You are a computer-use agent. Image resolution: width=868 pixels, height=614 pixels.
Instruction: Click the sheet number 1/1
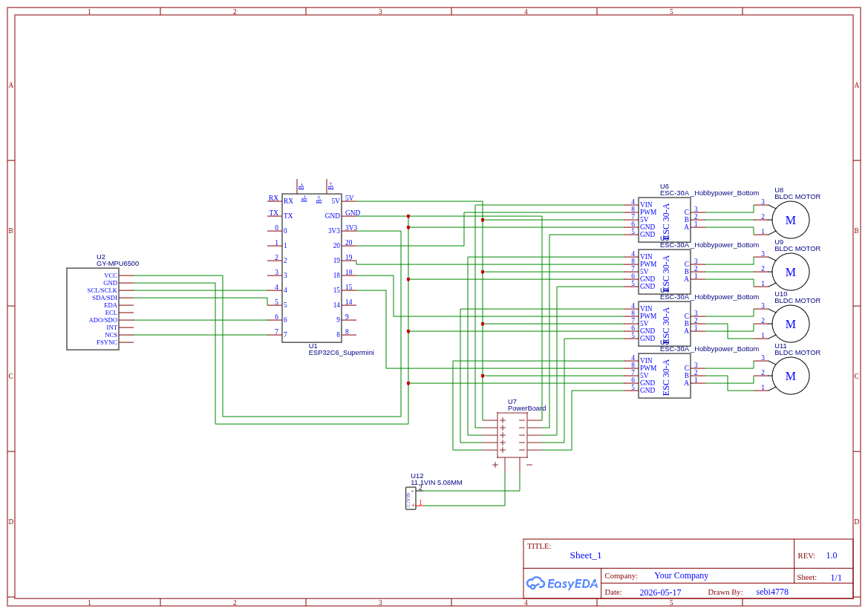pos(836,578)
